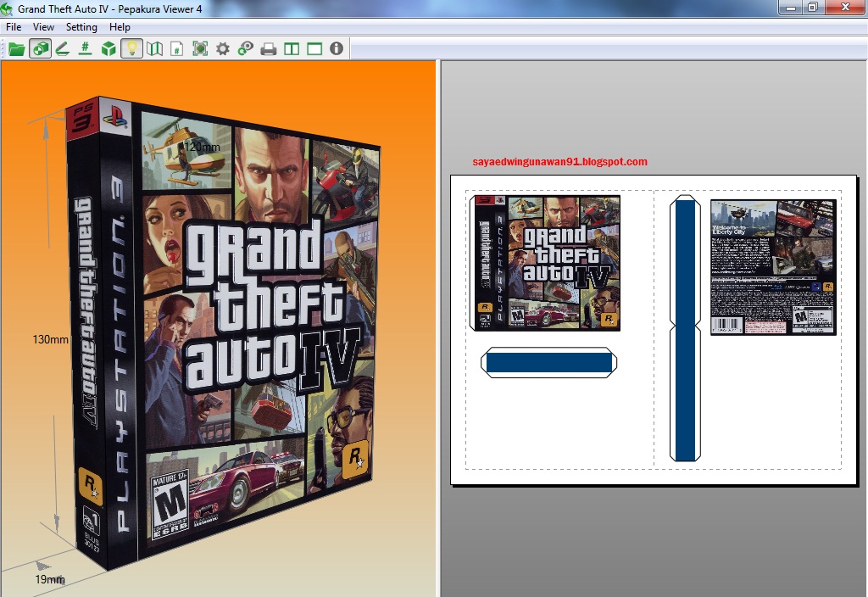The image size is (868, 597).
Task: Click the Pepakura Viewer title bar icon
Action: click(x=8, y=8)
